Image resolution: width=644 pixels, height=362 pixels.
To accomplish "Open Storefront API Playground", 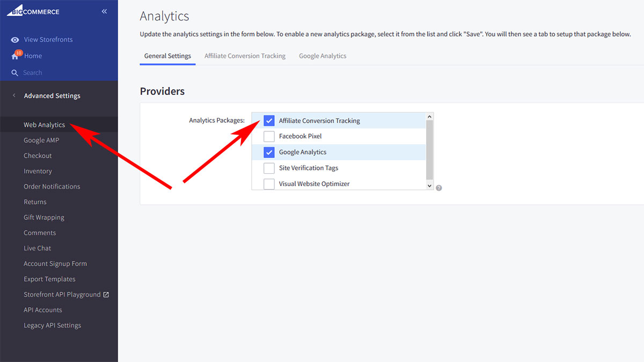I will pos(62,294).
